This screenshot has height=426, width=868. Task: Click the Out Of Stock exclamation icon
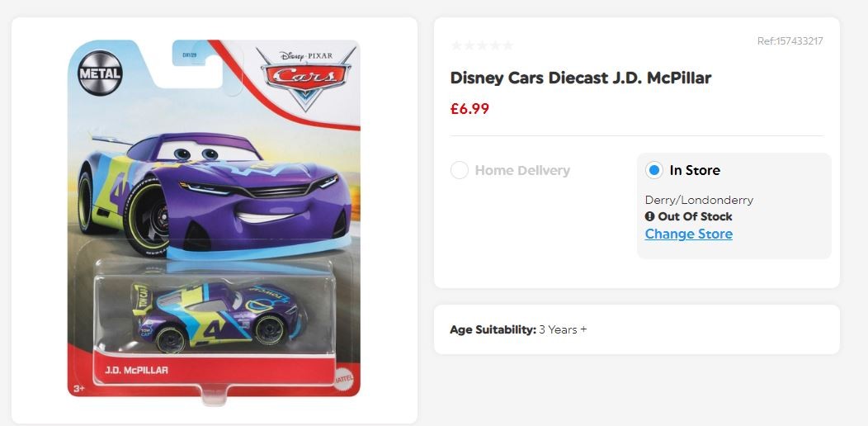650,216
